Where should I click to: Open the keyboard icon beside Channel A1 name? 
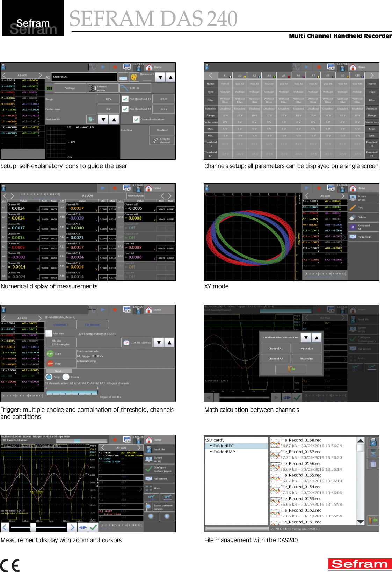pos(123,77)
